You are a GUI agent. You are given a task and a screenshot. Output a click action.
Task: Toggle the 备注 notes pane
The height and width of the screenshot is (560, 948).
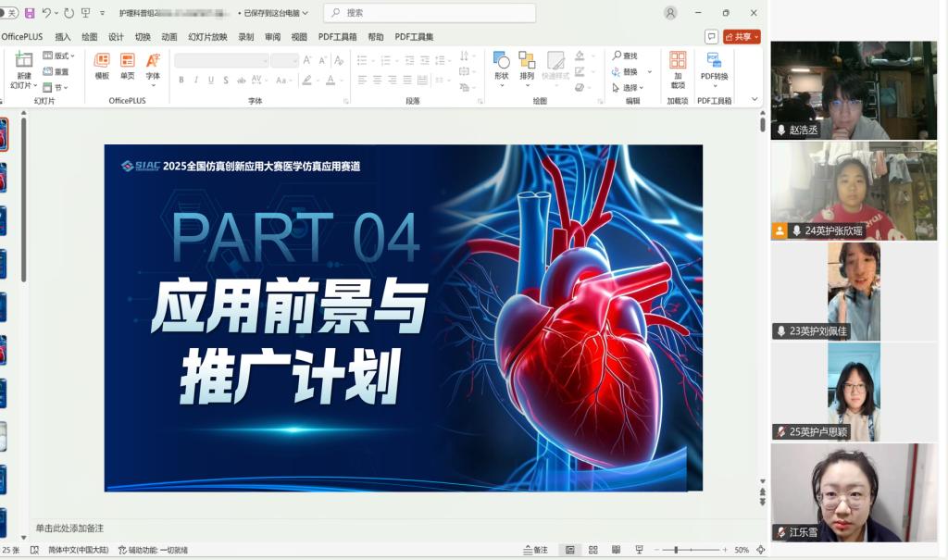tap(536, 550)
